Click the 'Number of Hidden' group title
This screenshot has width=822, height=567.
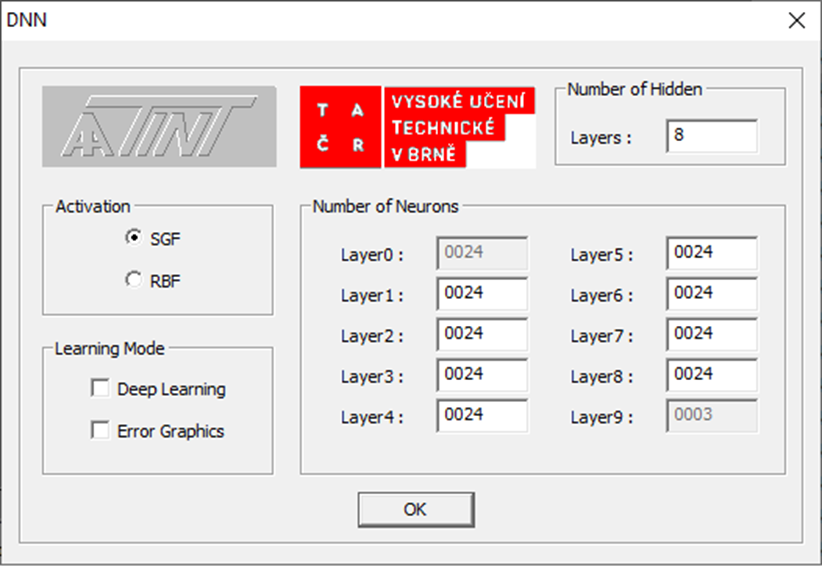tap(635, 89)
